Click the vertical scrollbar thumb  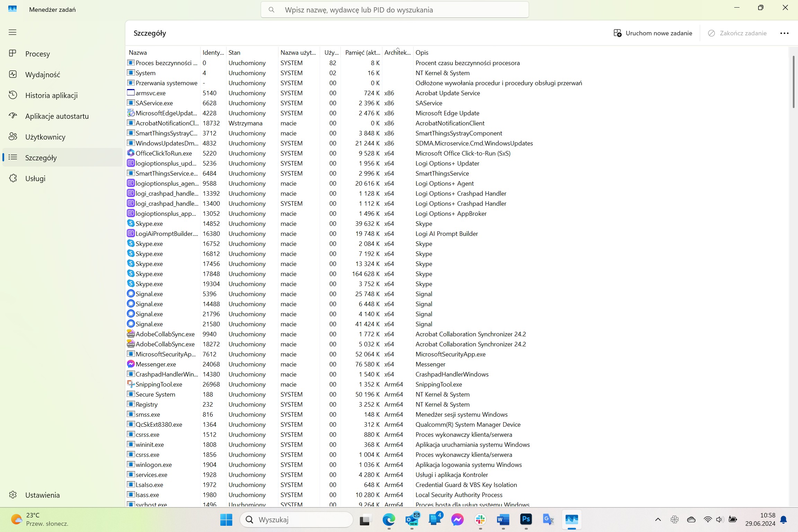pyautogui.click(x=793, y=82)
